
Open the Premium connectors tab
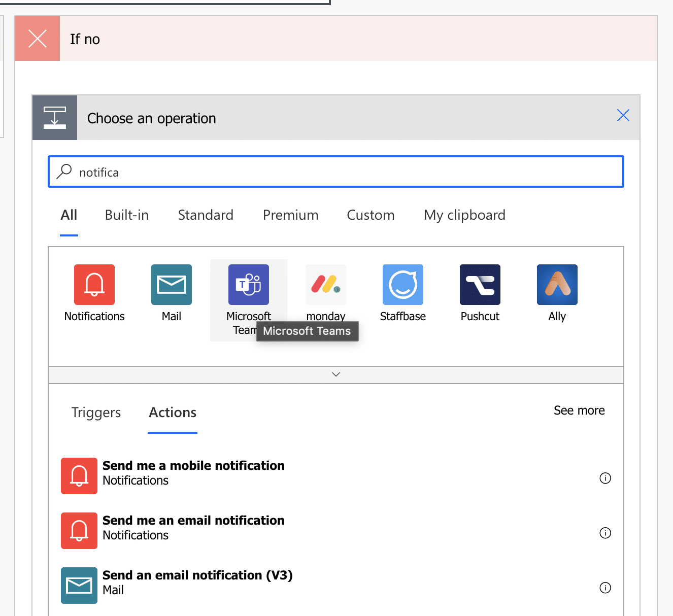290,215
